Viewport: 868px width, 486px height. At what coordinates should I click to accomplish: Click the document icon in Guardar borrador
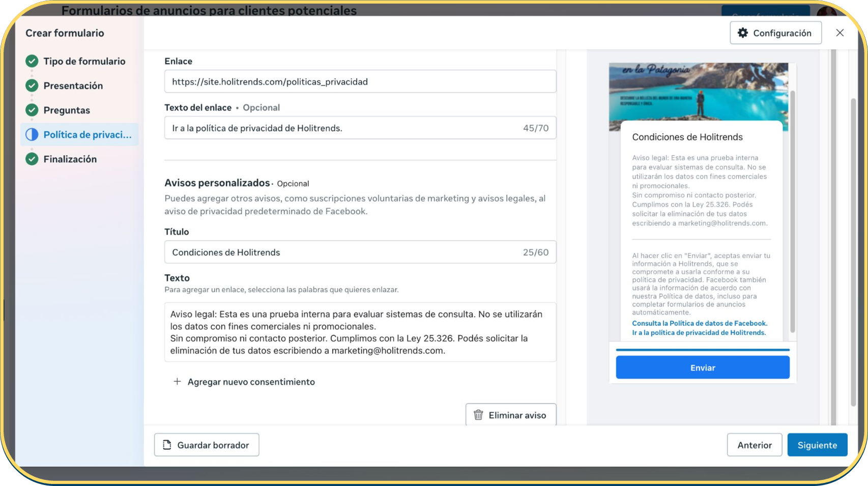pyautogui.click(x=167, y=445)
